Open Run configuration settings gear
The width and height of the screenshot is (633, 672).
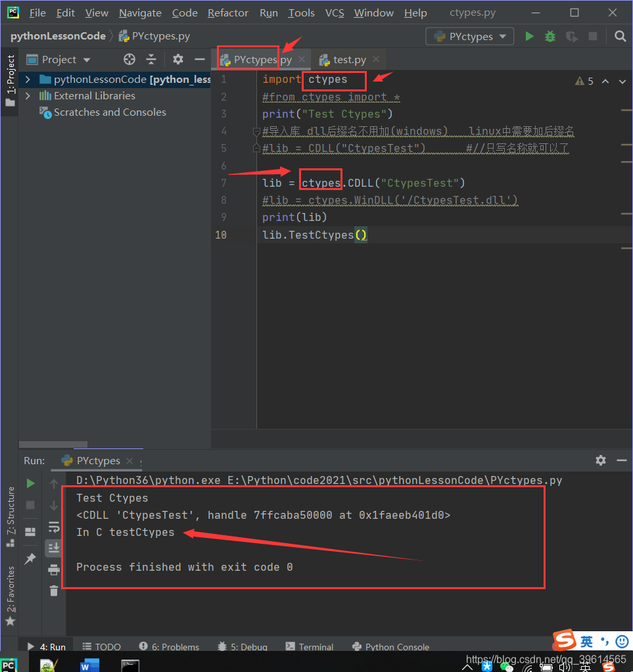(x=600, y=460)
